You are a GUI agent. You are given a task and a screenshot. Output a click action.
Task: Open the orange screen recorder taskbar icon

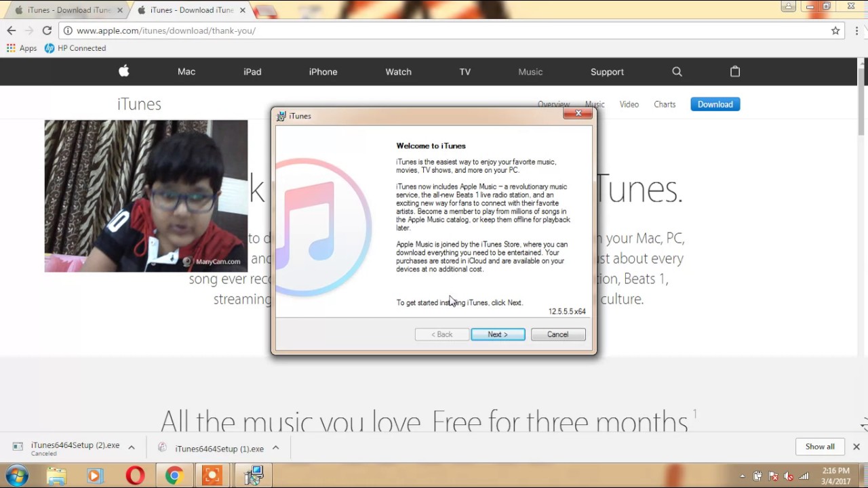[212, 475]
